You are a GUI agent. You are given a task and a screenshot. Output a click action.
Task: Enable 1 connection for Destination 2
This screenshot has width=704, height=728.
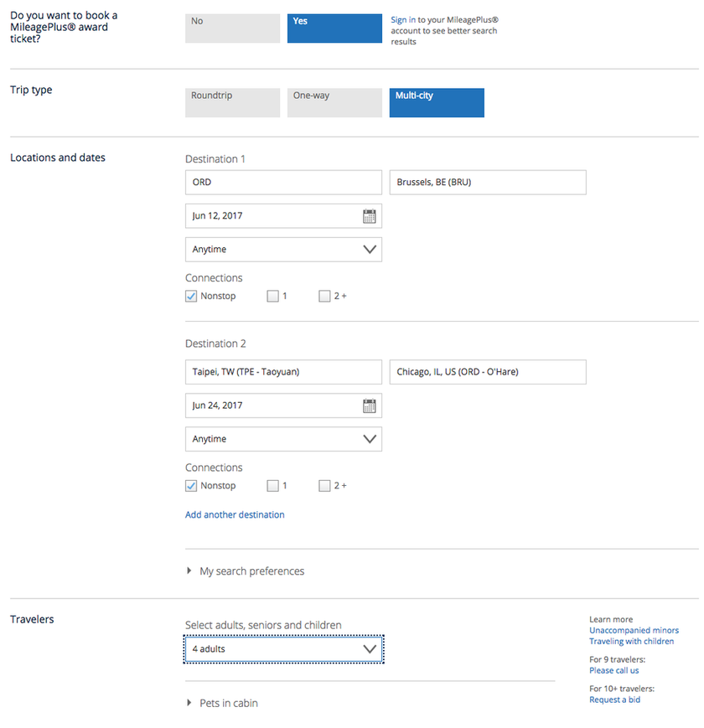pos(272,486)
